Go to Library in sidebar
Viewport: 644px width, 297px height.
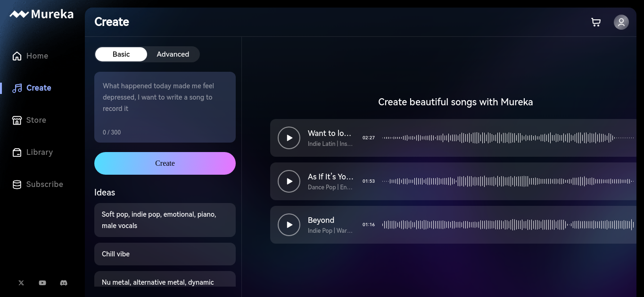point(40,152)
